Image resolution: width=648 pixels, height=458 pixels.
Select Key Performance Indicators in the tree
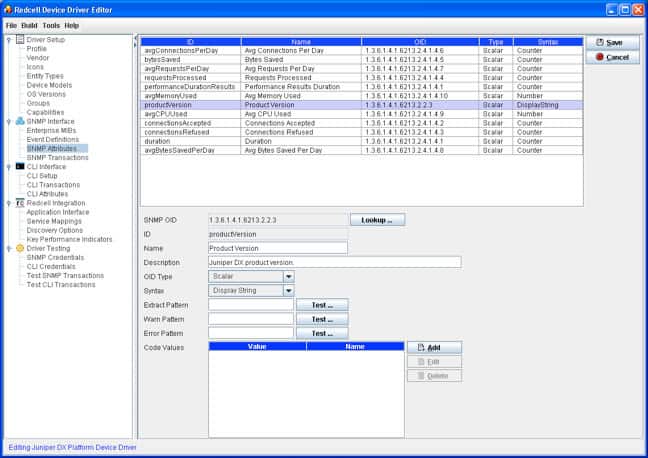pos(69,239)
